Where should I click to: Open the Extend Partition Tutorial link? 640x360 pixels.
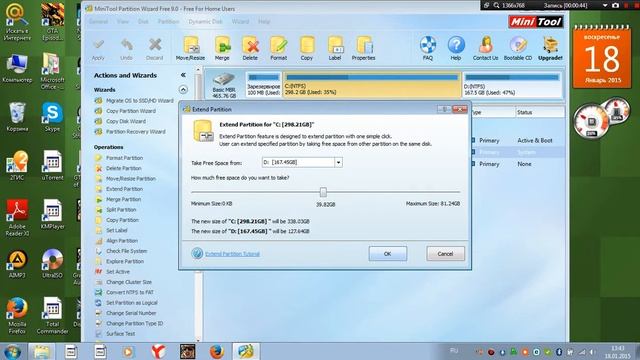click(232, 254)
